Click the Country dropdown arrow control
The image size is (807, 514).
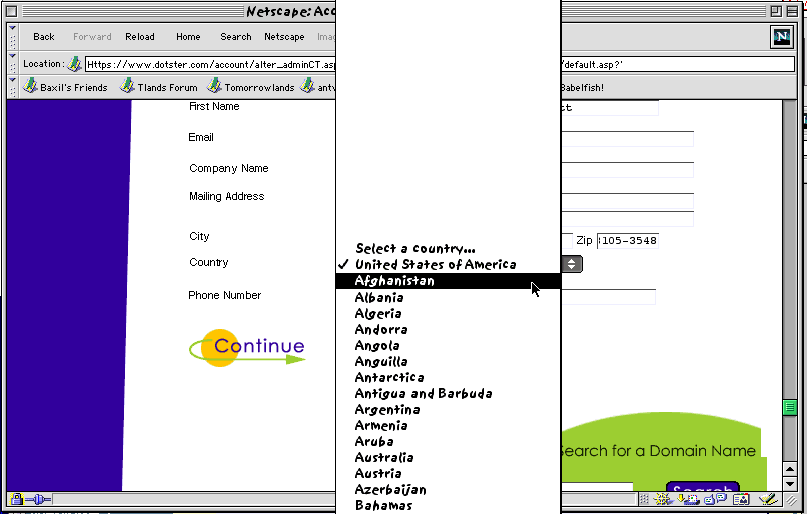571,264
